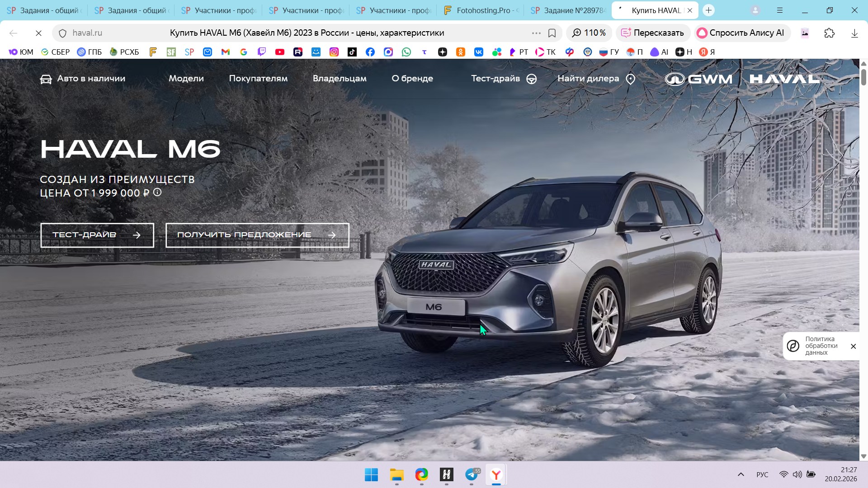Open the YouTube bookmark icon
Viewport: 868px width, 488px height.
tap(280, 52)
